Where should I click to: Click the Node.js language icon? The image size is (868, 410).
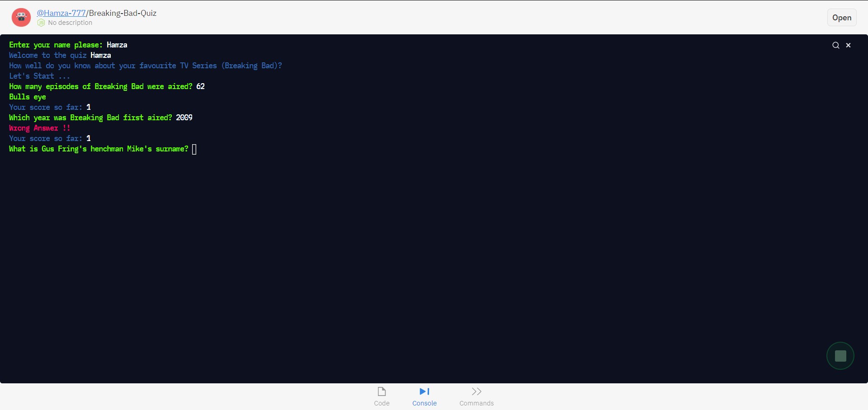click(x=41, y=23)
